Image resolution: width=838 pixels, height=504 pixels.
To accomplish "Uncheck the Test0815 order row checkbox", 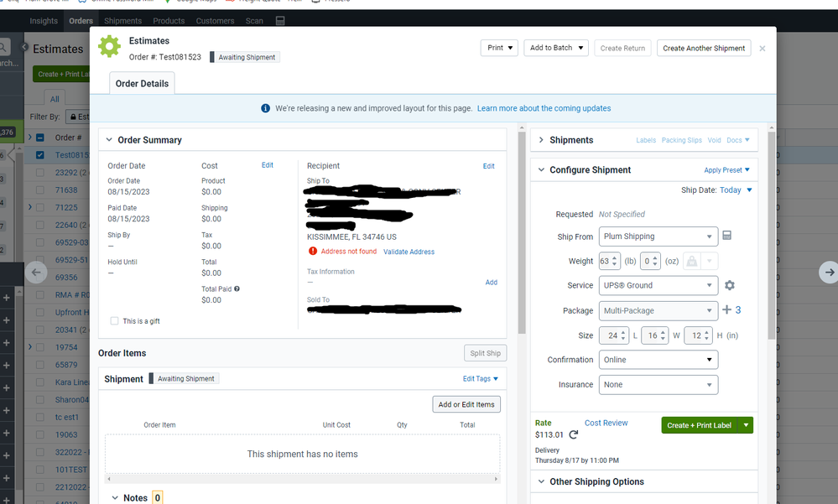I will pos(39,155).
